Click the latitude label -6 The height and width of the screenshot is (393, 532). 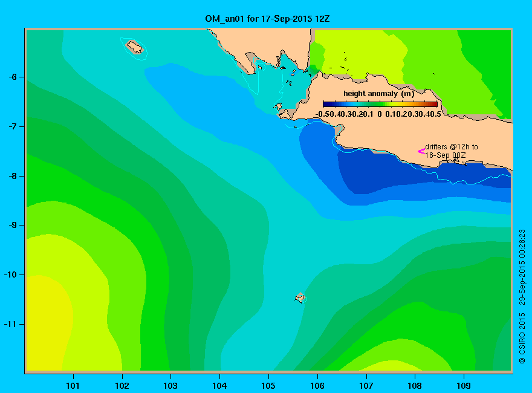pos(13,77)
